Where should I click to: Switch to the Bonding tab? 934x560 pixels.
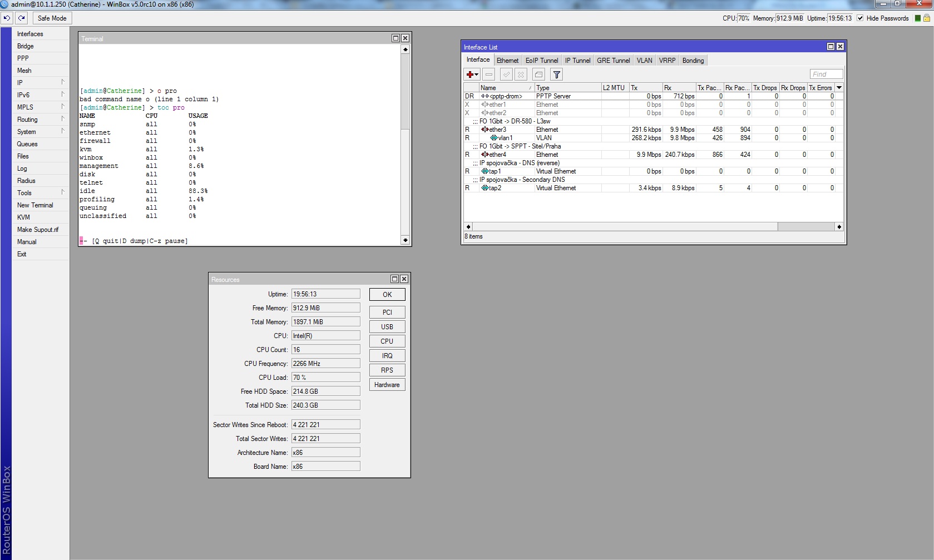click(x=693, y=61)
